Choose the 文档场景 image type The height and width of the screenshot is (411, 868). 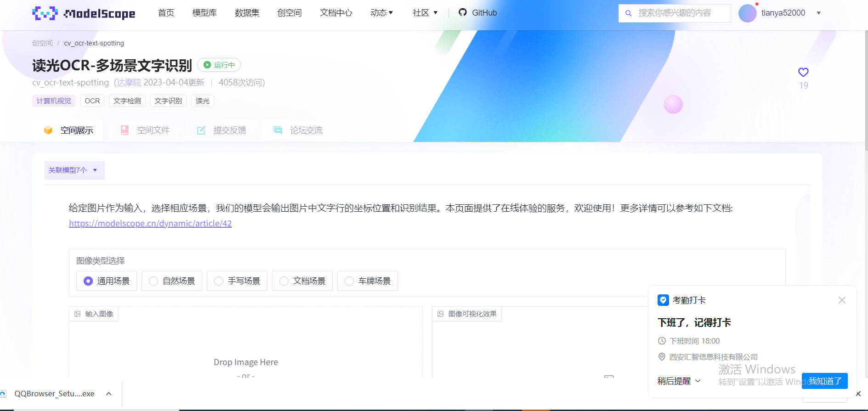click(x=302, y=281)
